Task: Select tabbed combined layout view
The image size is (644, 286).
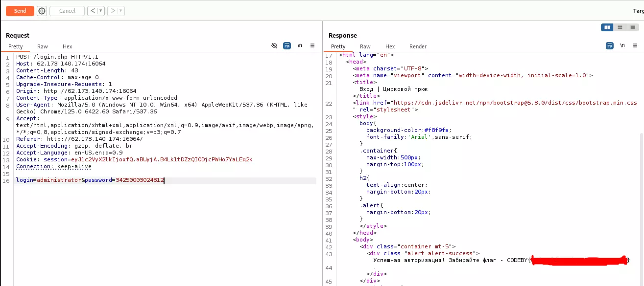Action: 632,27
